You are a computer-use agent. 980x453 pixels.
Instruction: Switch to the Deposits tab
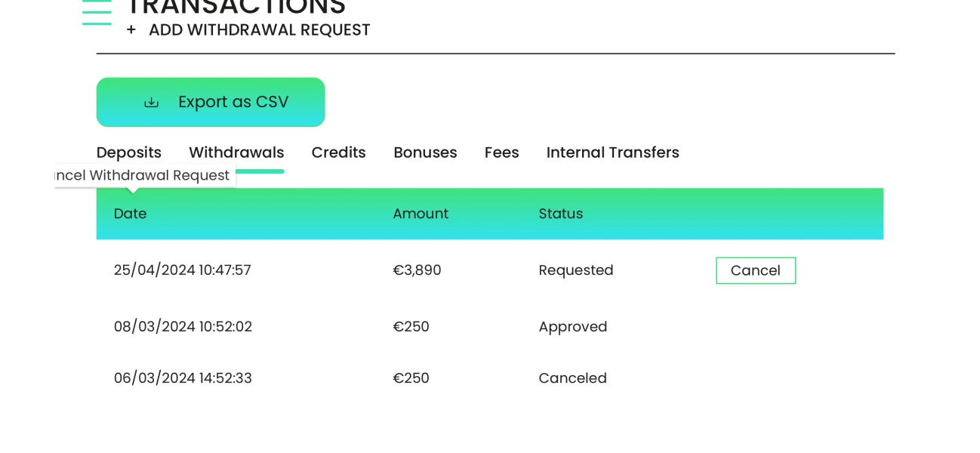(128, 153)
